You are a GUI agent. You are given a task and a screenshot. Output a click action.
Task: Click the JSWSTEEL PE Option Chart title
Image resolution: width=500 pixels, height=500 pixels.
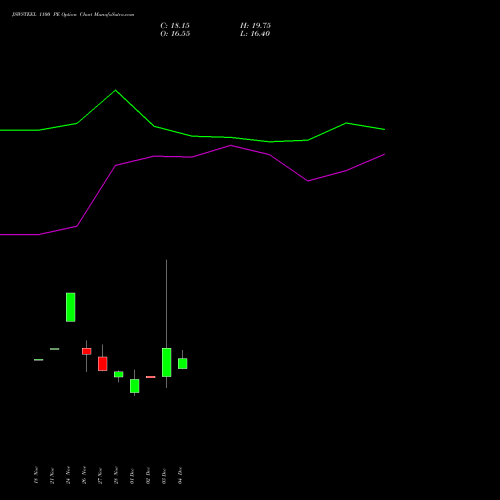click(x=73, y=15)
